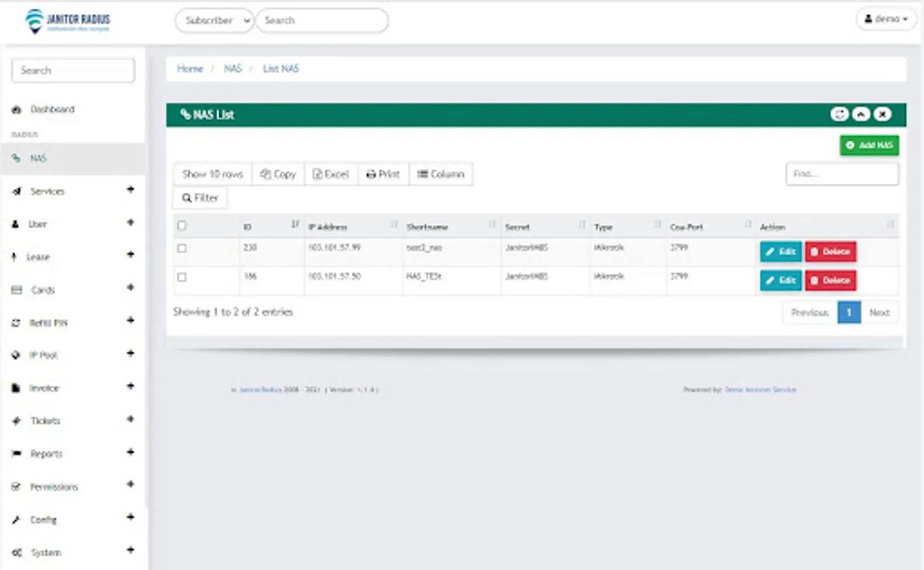
Task: Click the Invoice file icon in the sidebar
Action: (x=16, y=388)
